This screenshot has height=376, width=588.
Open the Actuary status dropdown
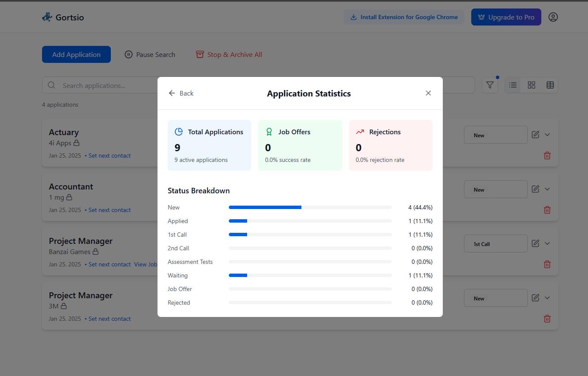[x=495, y=135]
